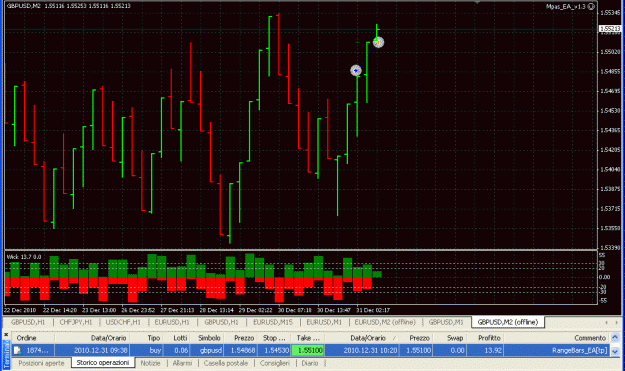This screenshot has height=371, width=625.
Task: Sort by the Commento column header
Action: [557, 338]
